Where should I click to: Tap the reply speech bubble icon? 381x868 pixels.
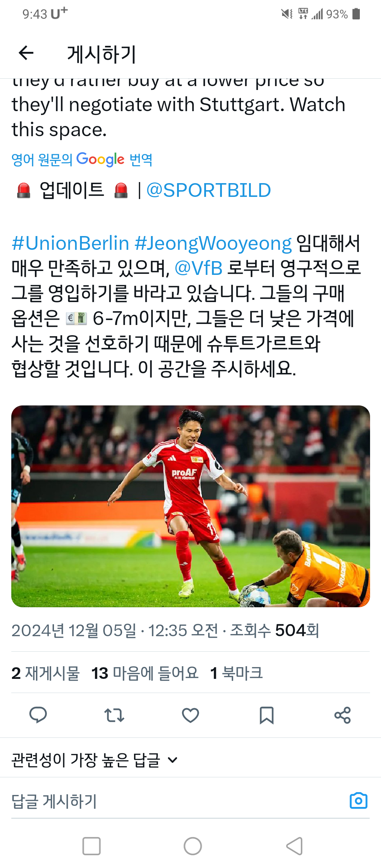pyautogui.click(x=38, y=715)
